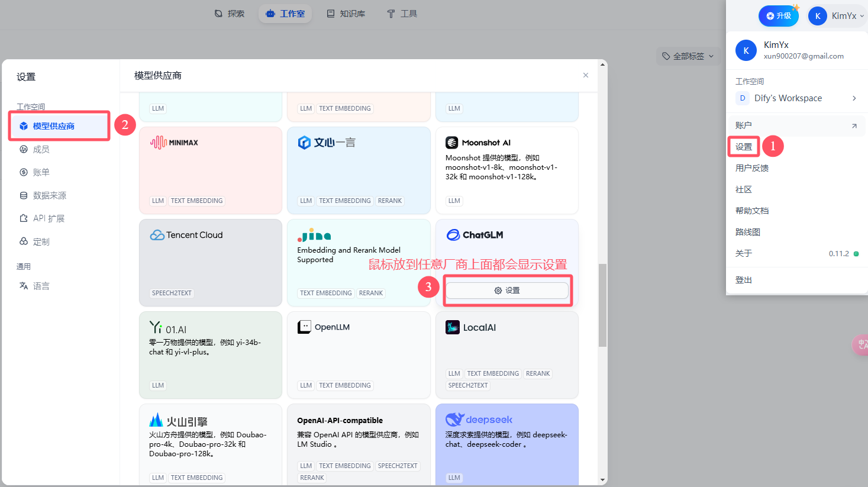Switch to the 知识库 tab

[x=346, y=14]
